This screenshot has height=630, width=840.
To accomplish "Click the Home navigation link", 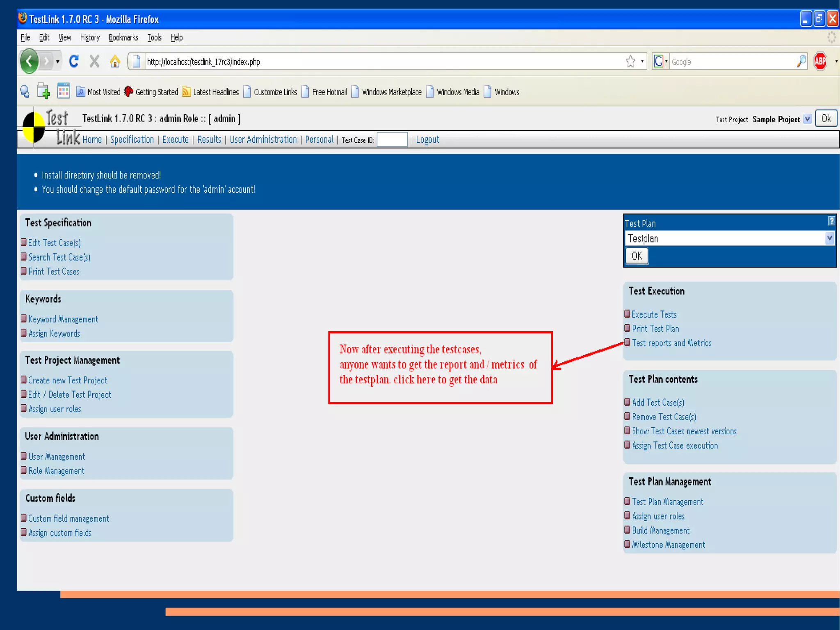I will [92, 140].
